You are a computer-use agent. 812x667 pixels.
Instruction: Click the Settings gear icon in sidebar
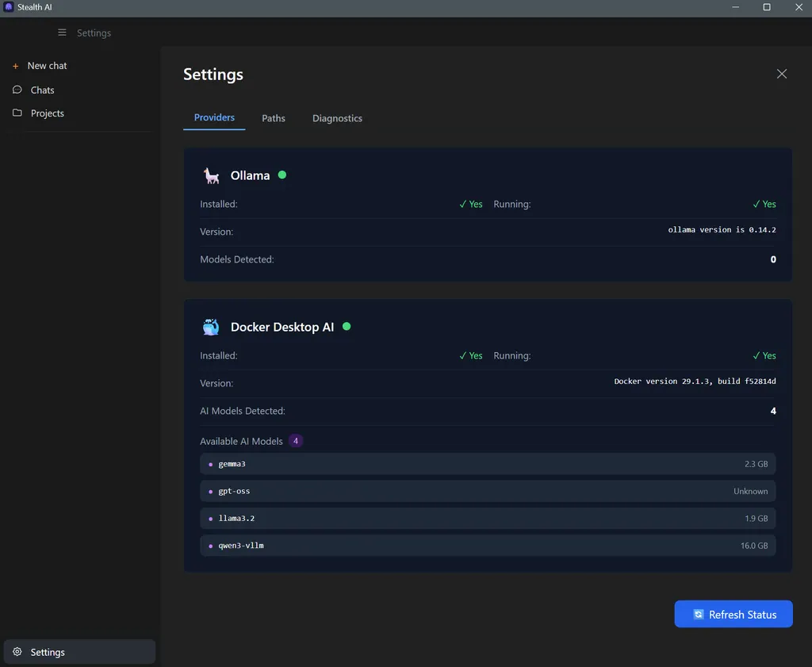pyautogui.click(x=17, y=651)
